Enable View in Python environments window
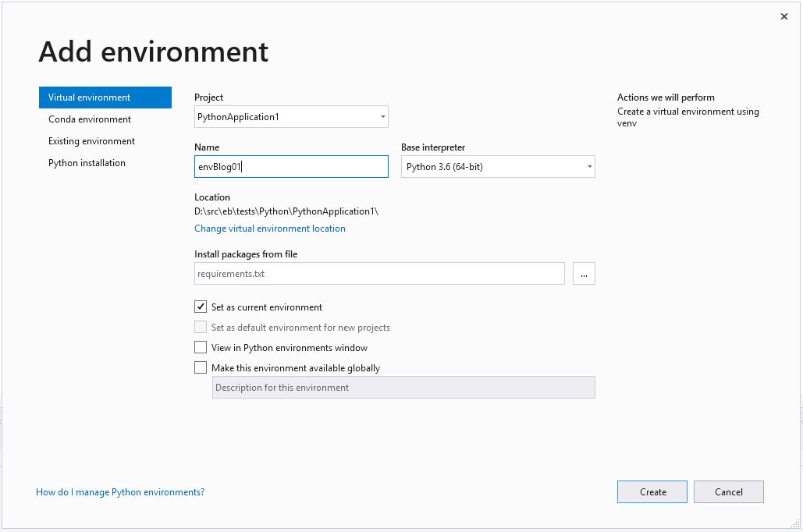The width and height of the screenshot is (803, 532). 201,347
